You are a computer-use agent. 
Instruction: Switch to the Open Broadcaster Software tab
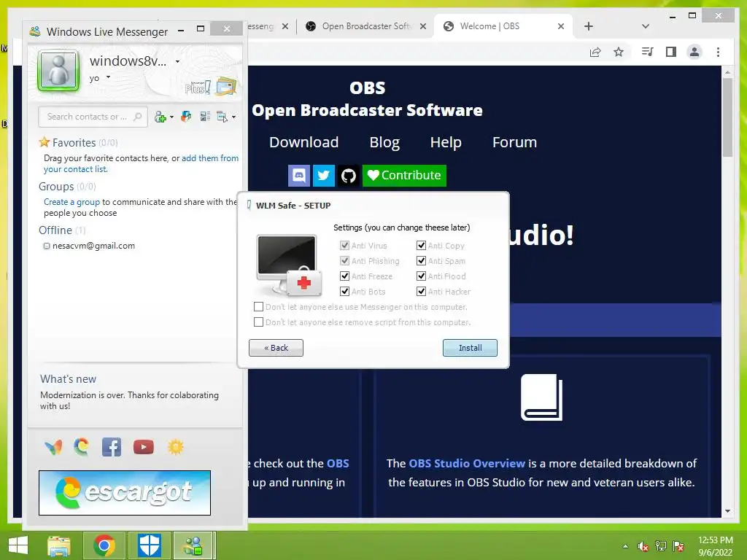coord(365,26)
